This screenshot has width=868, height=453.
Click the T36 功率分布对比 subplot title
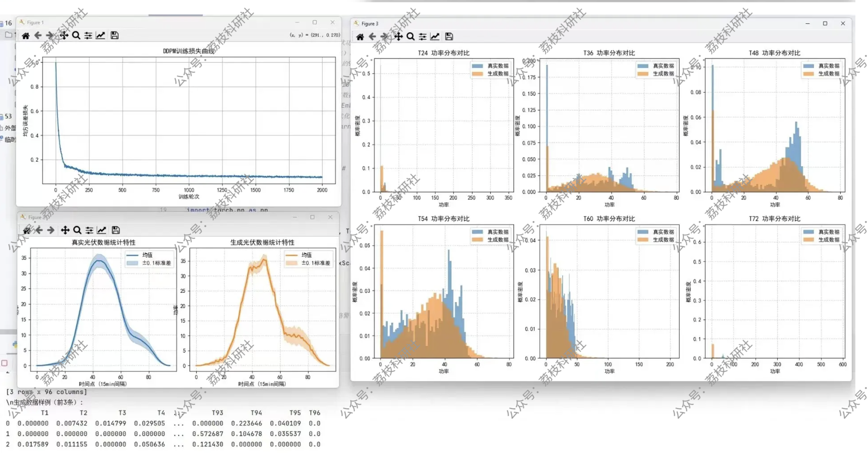609,53
